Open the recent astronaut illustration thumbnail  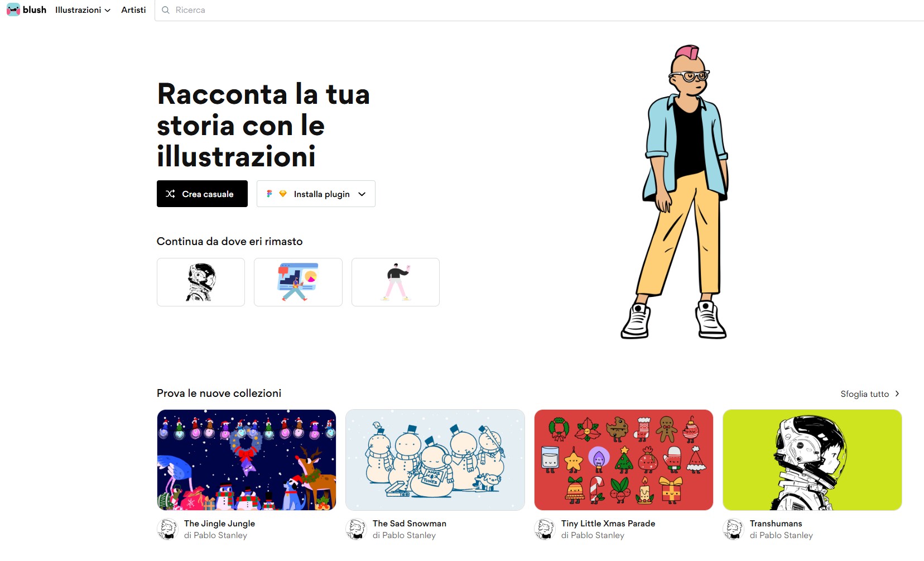click(x=201, y=282)
